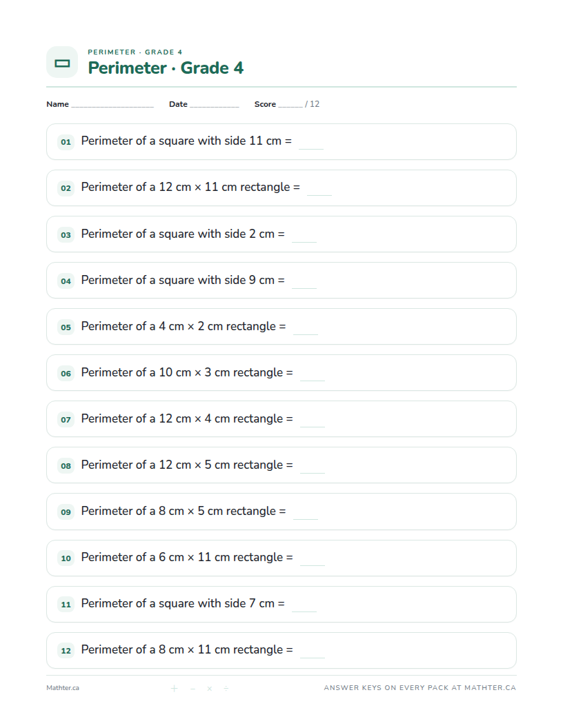Click the "09" question number badge

[66, 512]
